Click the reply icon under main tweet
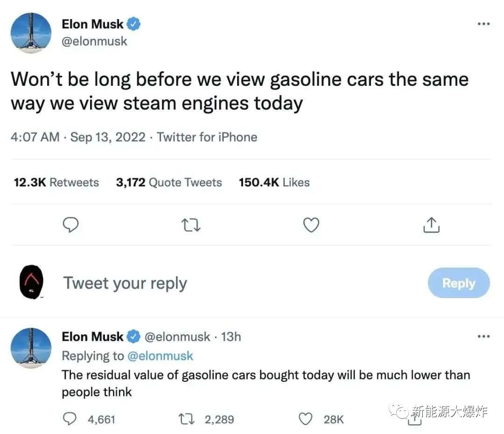 pos(70,225)
